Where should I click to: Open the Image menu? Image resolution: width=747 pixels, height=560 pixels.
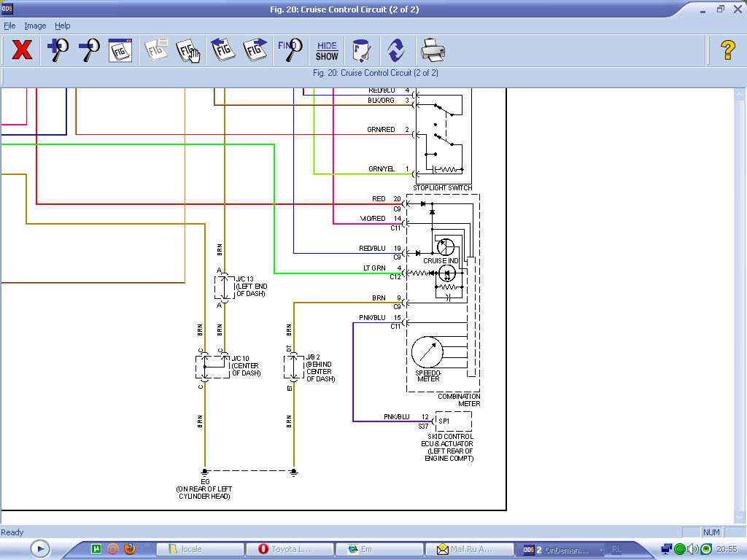tap(35, 26)
